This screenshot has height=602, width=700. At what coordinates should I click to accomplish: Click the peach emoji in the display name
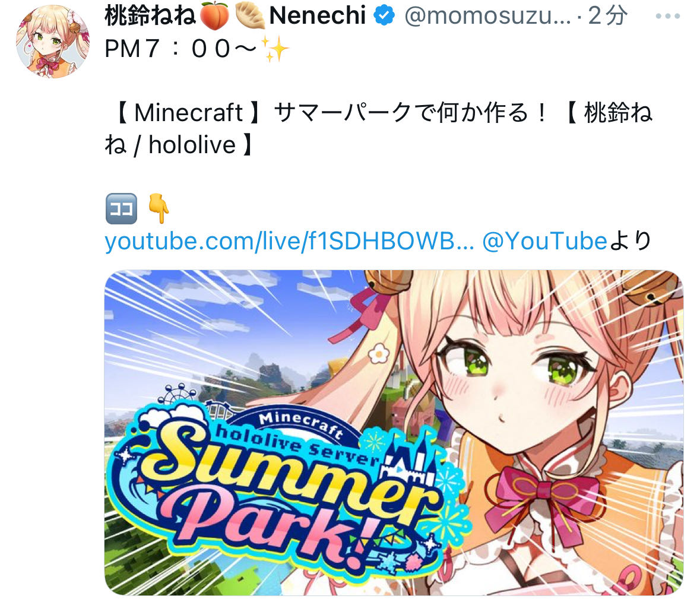pos(214,15)
